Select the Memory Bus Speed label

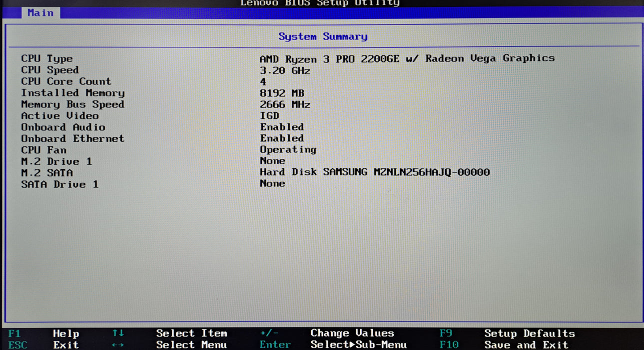[x=72, y=104]
